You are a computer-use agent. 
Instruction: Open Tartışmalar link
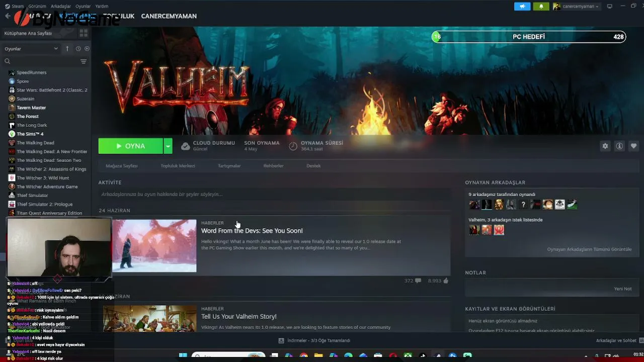pos(229,166)
